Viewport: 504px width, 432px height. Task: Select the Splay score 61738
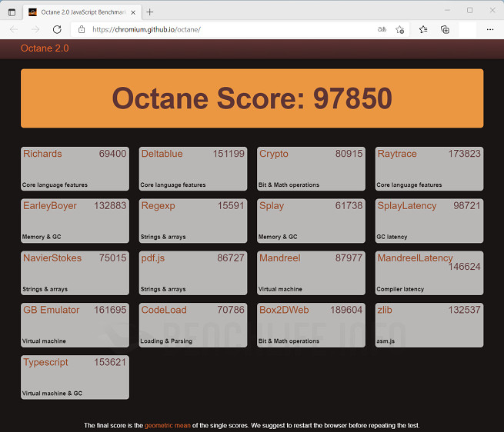(x=349, y=205)
